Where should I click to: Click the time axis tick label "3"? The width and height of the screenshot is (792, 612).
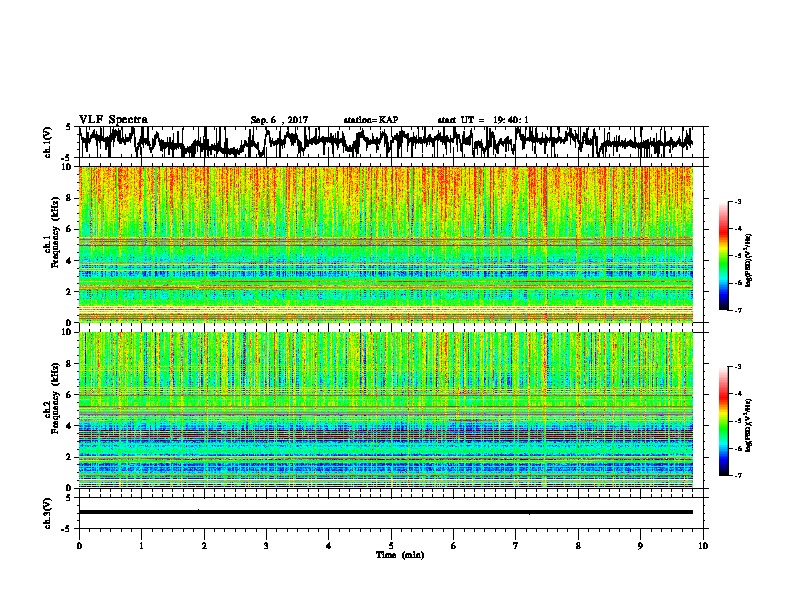266,545
